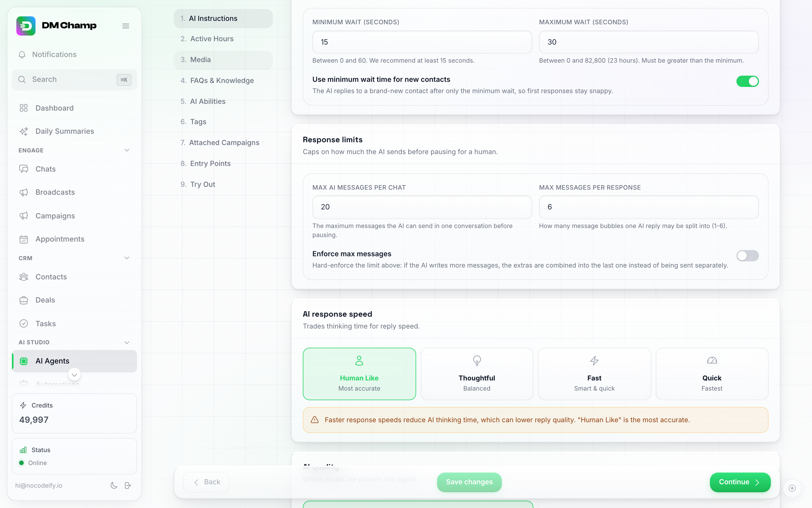Open the Campaigns megaphone icon
The image size is (812, 508).
(23, 216)
